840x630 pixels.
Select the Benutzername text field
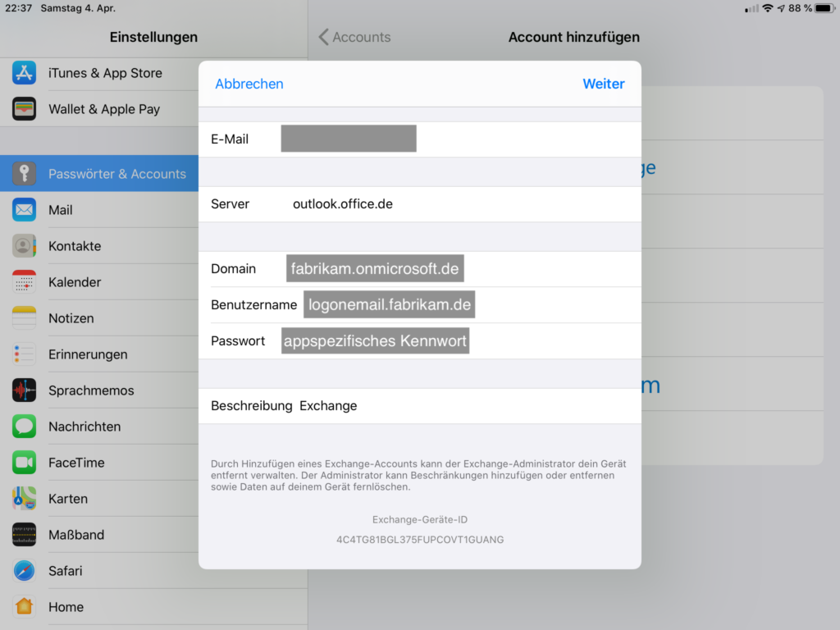[x=389, y=305]
